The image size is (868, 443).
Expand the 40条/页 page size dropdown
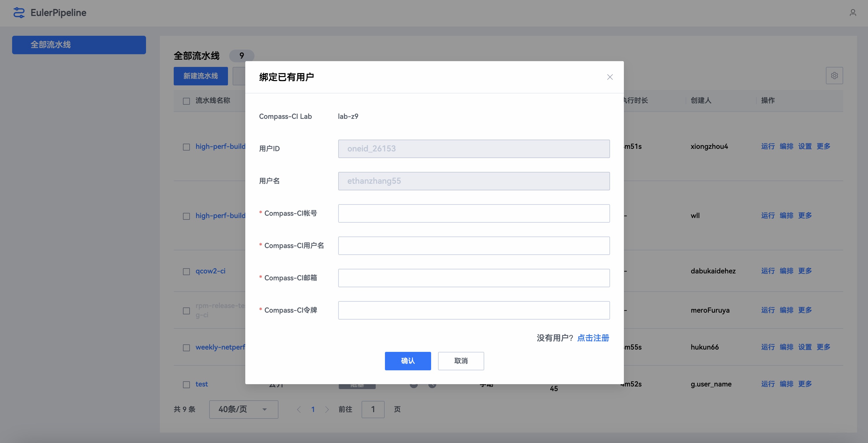243,409
